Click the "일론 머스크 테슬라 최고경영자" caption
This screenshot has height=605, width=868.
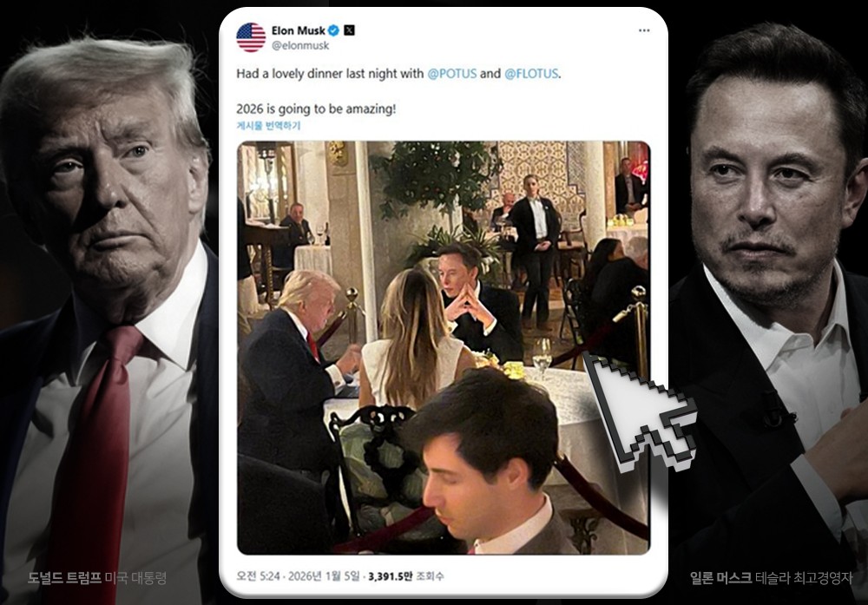click(771, 577)
